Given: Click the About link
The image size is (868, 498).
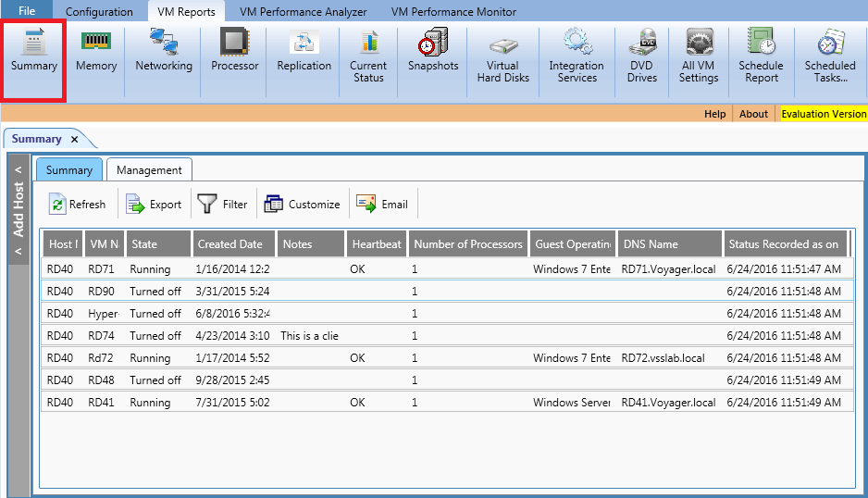Looking at the screenshot, I should point(753,114).
